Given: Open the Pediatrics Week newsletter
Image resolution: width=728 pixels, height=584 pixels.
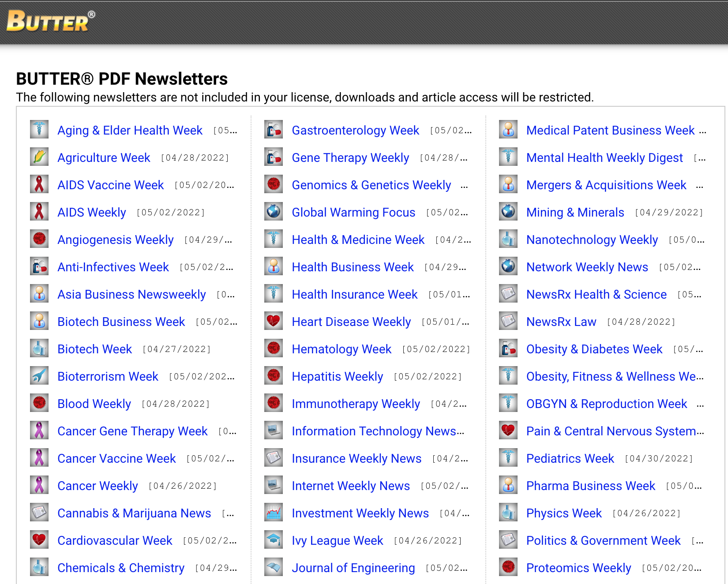Looking at the screenshot, I should click(x=570, y=459).
